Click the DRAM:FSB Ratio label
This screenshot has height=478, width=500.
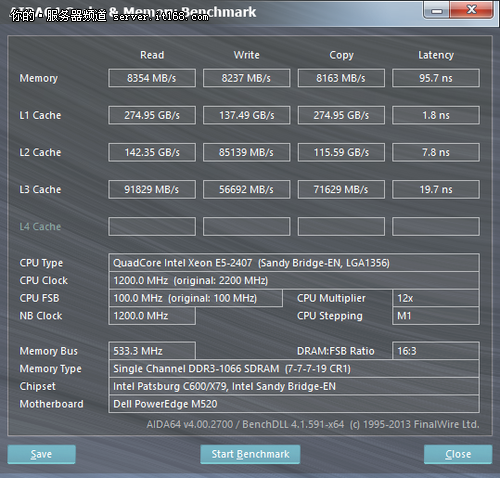click(x=336, y=351)
